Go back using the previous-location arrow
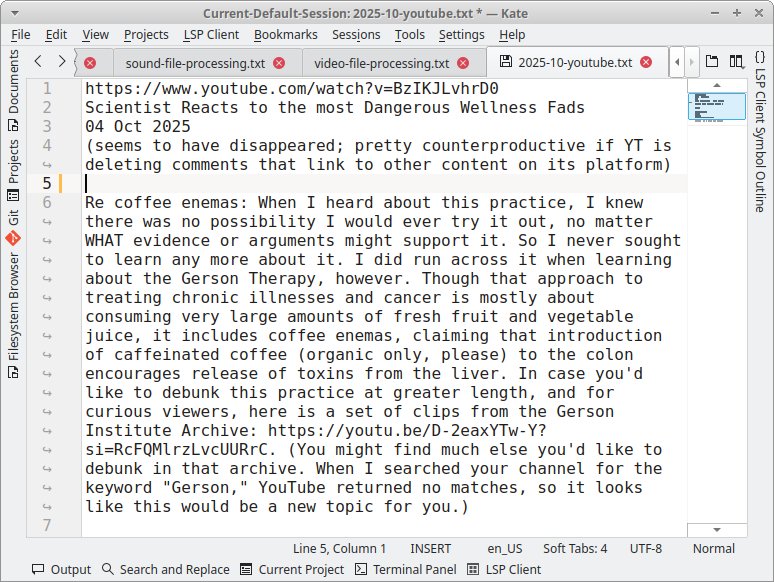The image size is (774, 582). (39, 61)
